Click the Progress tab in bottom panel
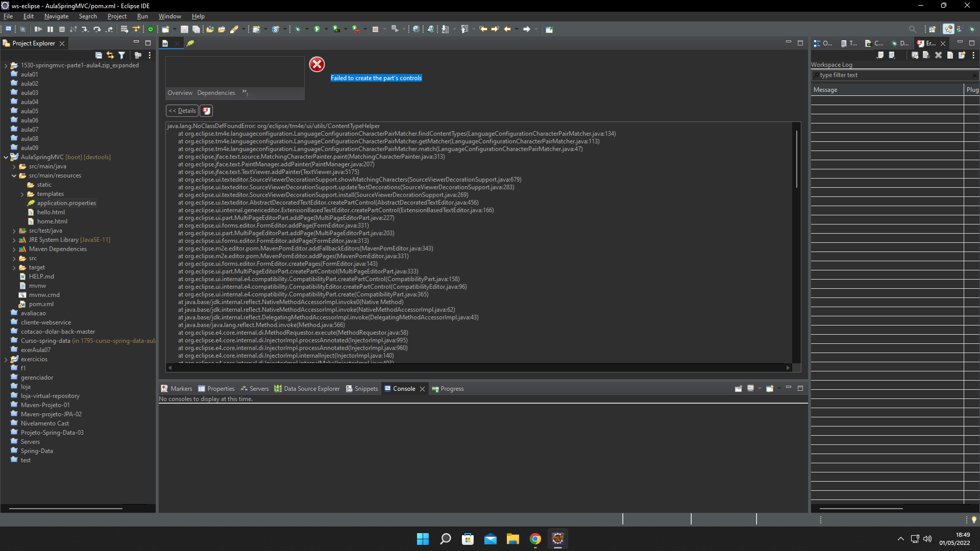The height and width of the screenshot is (551, 980). coord(452,388)
